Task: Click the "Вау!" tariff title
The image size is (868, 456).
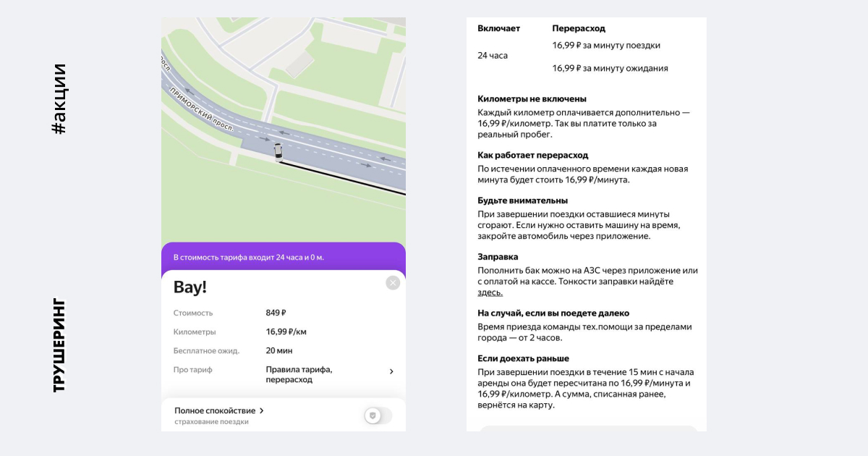Action: pyautogui.click(x=190, y=287)
